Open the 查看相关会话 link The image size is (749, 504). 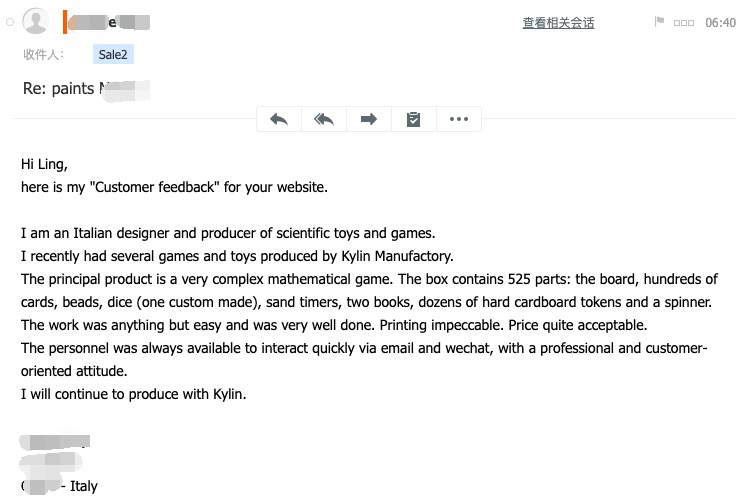(558, 22)
